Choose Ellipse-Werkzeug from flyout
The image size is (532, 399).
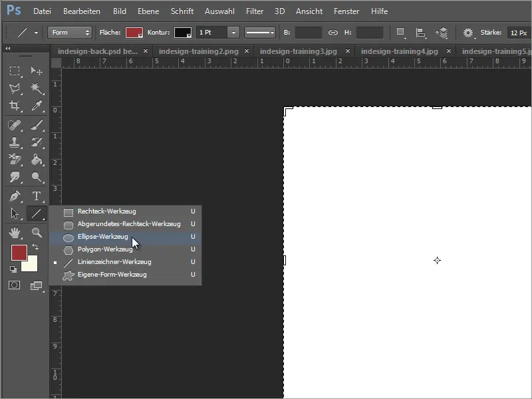click(125, 237)
